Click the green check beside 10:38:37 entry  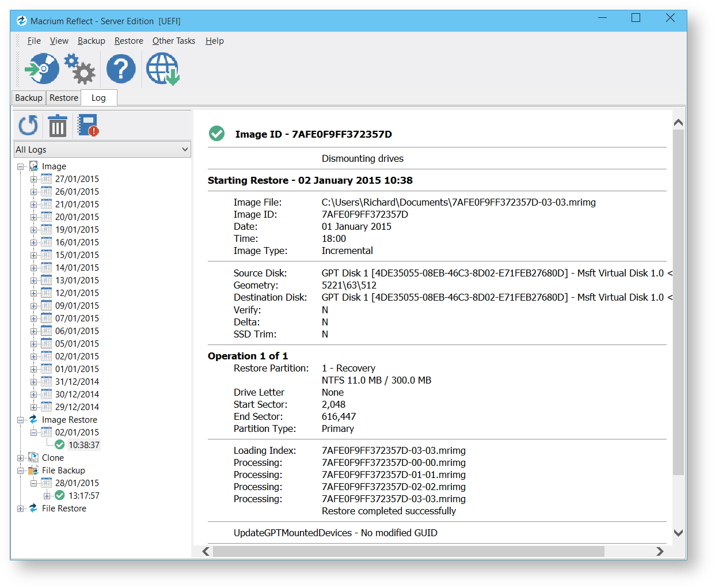[59, 445]
